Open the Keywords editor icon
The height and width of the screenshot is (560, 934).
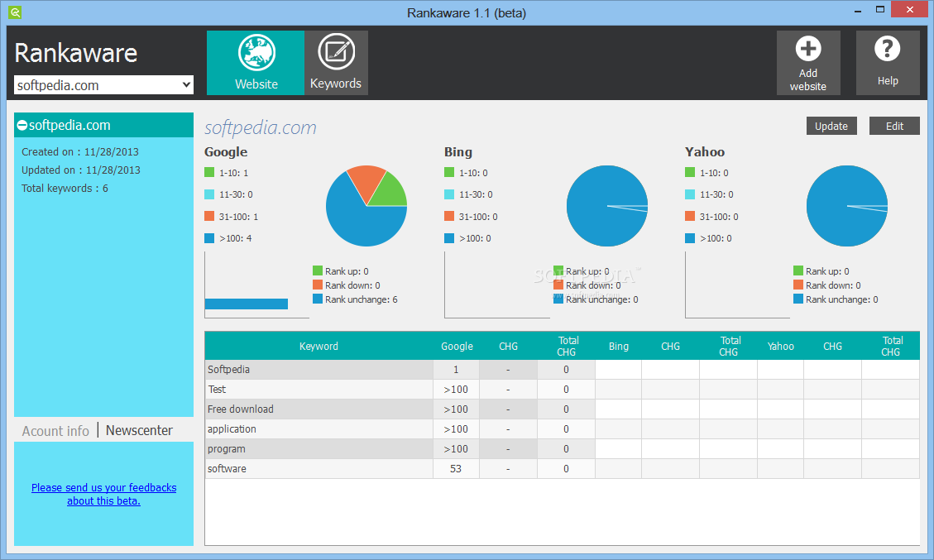click(336, 63)
